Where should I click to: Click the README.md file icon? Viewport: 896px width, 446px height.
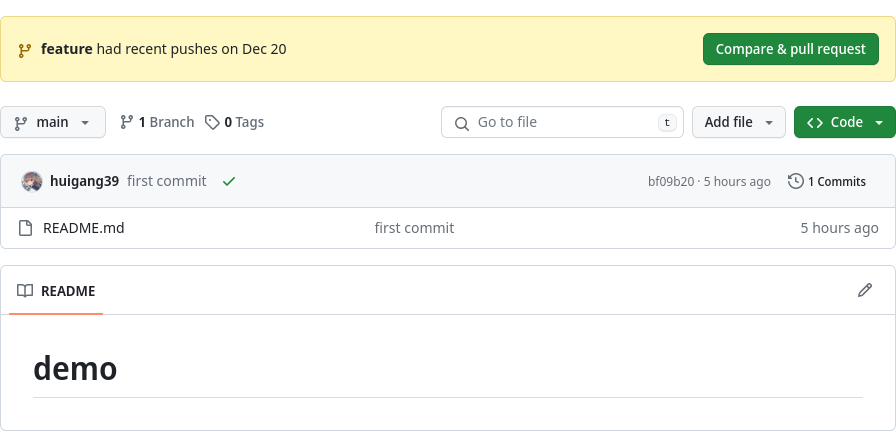26,228
